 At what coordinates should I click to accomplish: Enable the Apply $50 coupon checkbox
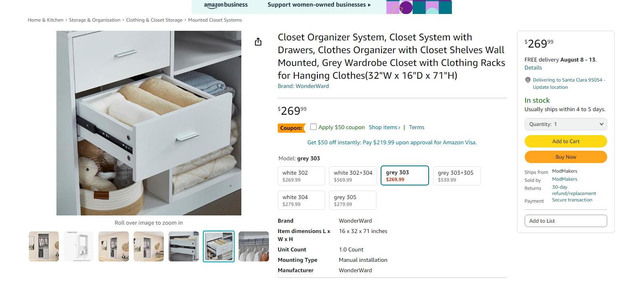[x=313, y=127]
